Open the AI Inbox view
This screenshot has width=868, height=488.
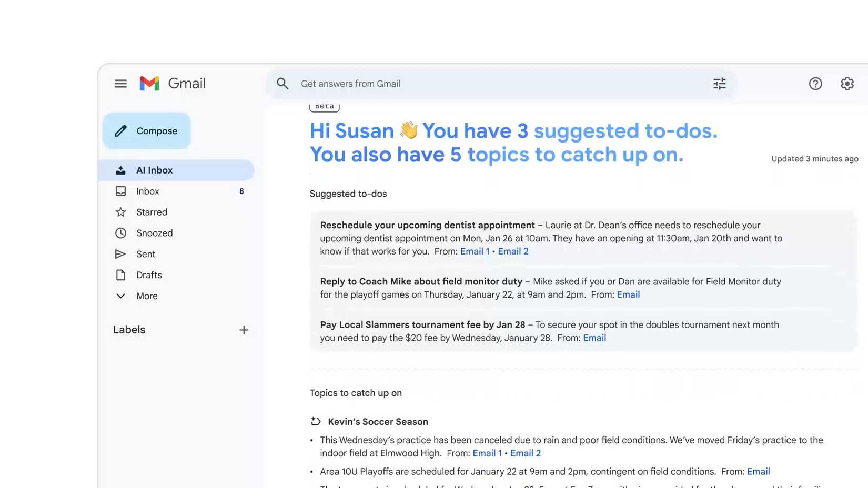(154, 170)
